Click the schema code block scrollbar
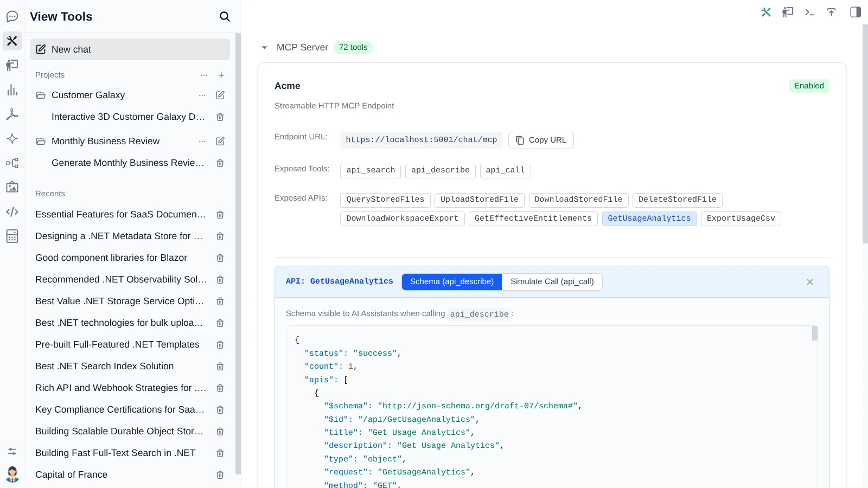868x488 pixels. (x=815, y=333)
